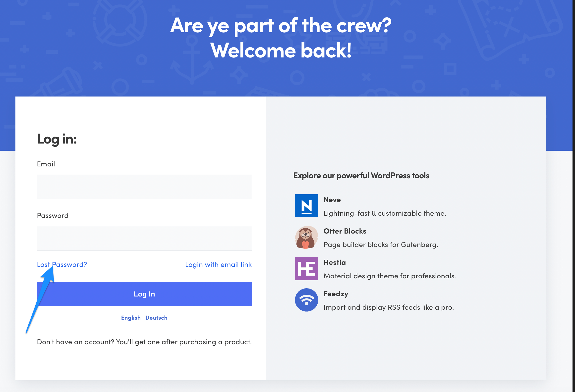Click the Feedzy RSS wifi icon

(306, 300)
